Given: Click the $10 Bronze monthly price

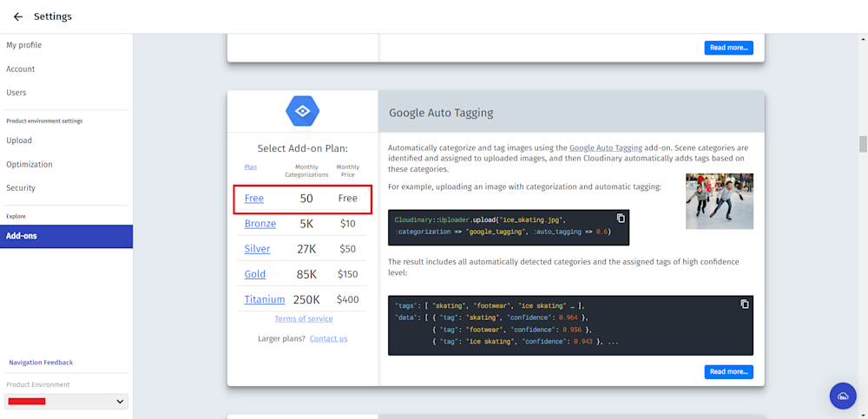Looking at the screenshot, I should 348,224.
